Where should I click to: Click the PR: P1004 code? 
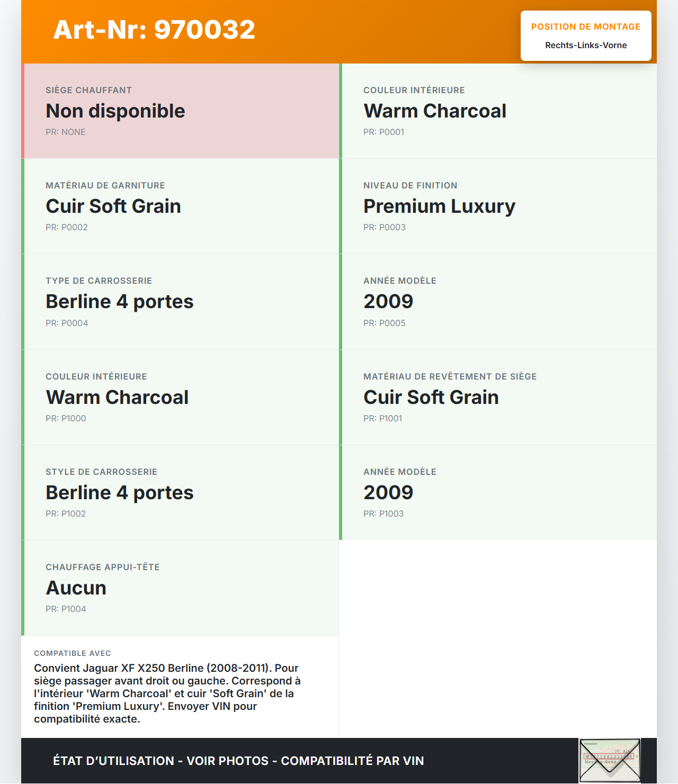tap(66, 609)
